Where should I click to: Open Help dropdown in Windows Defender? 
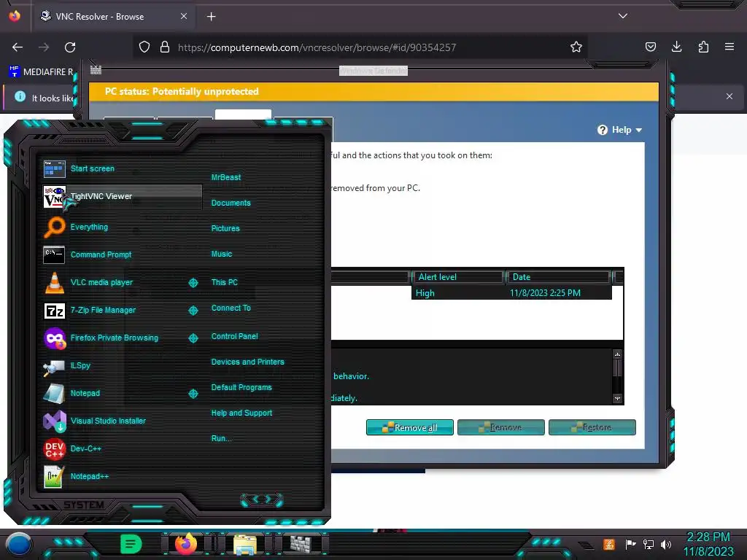click(x=620, y=130)
